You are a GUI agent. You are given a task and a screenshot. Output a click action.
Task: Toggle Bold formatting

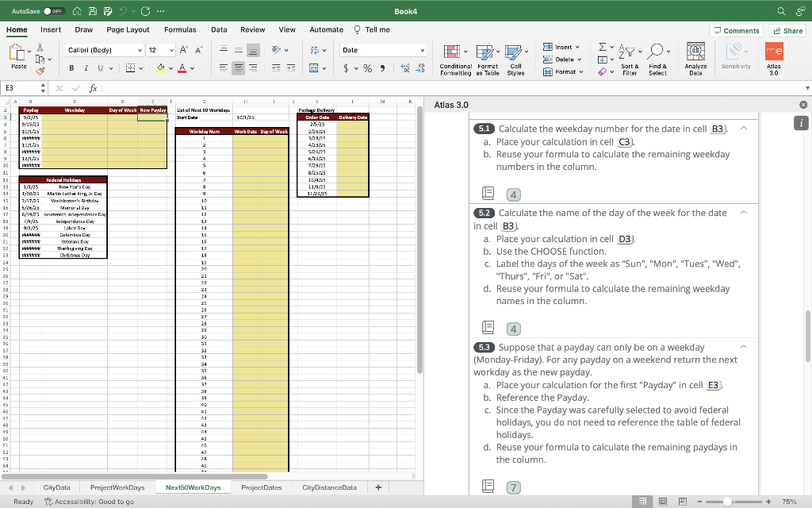pos(71,68)
